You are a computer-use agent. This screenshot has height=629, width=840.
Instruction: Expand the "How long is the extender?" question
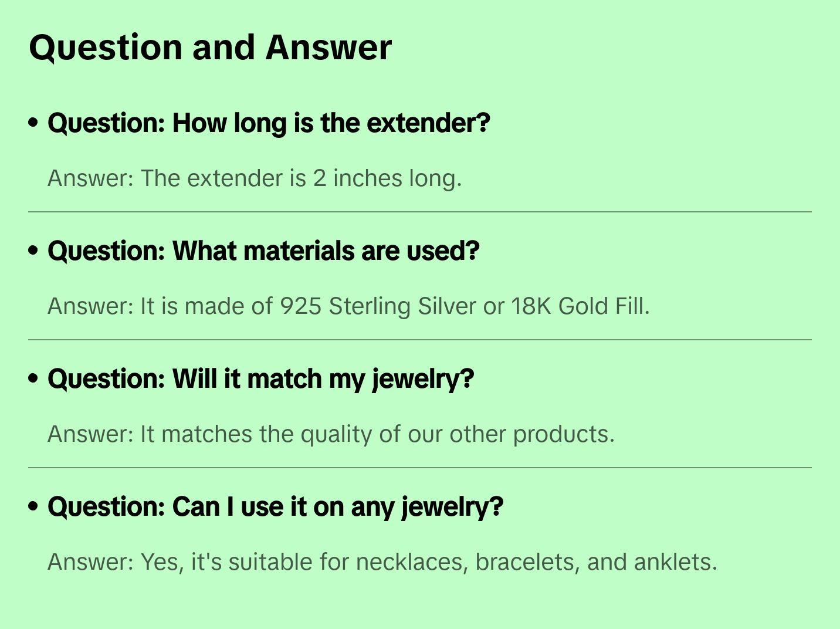pyautogui.click(x=269, y=123)
